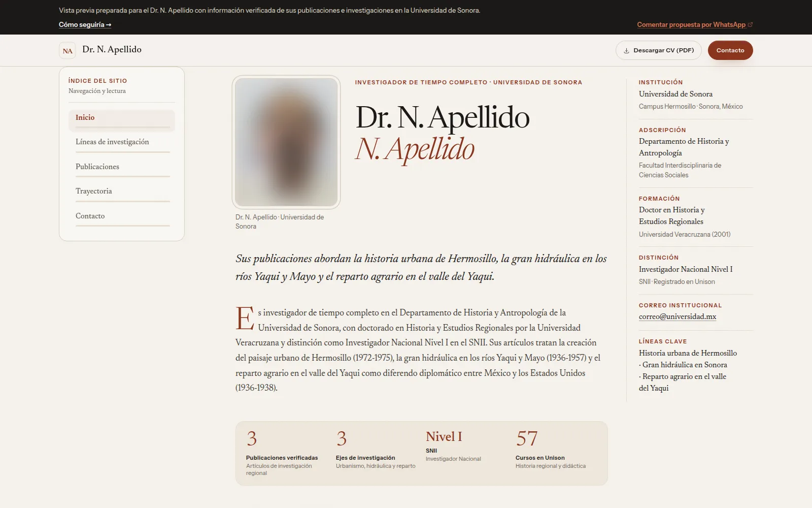This screenshot has width=812, height=508.
Task: Click Investigador Nacional Nivel I text
Action: pos(686,269)
